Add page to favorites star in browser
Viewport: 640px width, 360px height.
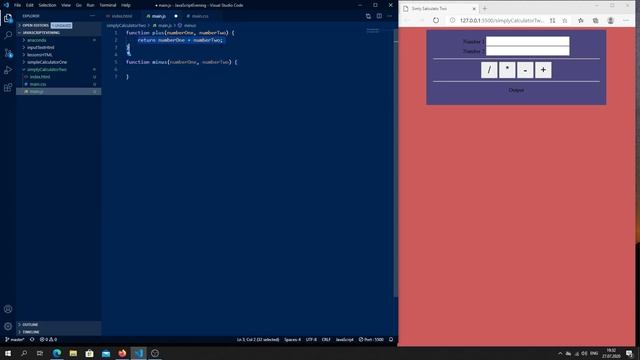tap(565, 20)
